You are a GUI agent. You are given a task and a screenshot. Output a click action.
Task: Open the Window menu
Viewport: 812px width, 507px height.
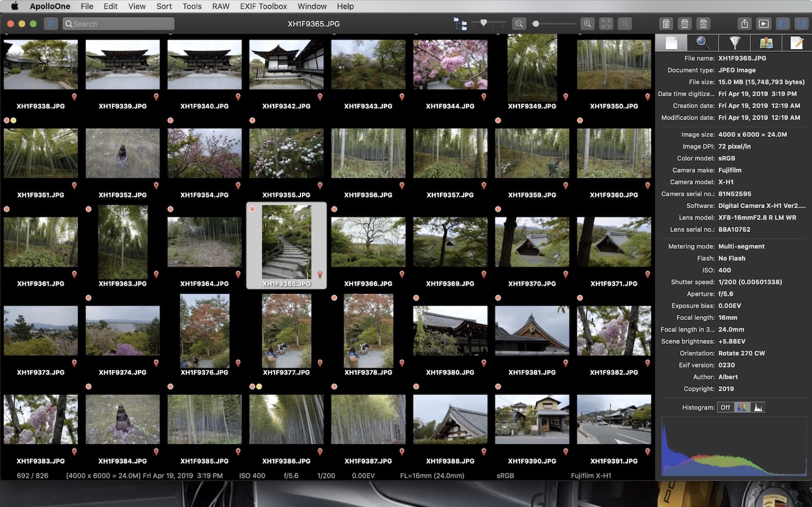point(312,6)
